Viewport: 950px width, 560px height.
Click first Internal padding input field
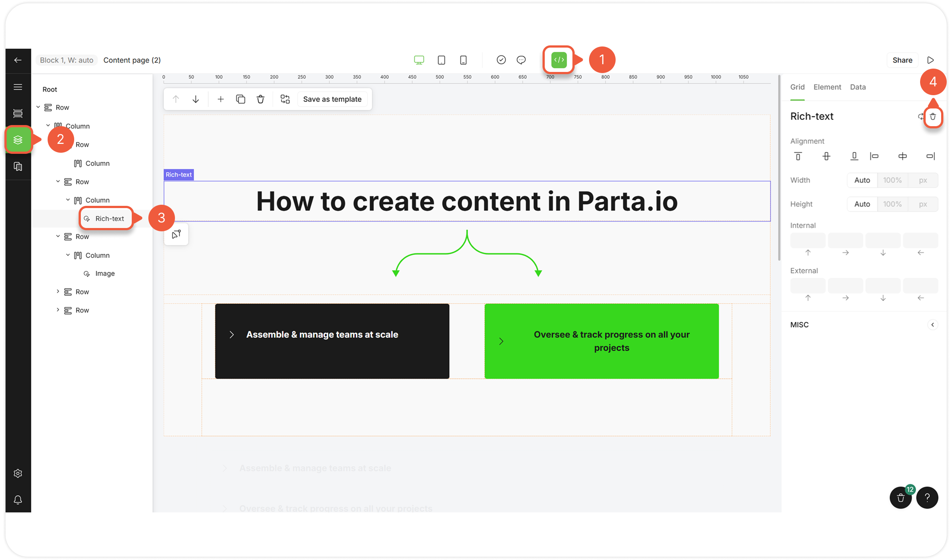[x=807, y=241]
